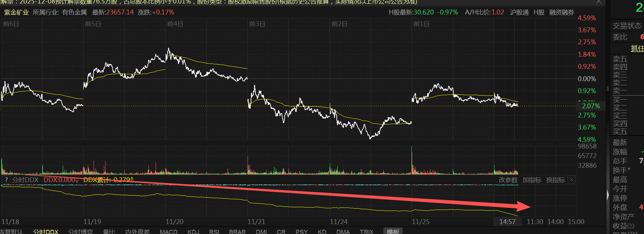Click the highlighted 2.07% axis label

click(591, 106)
